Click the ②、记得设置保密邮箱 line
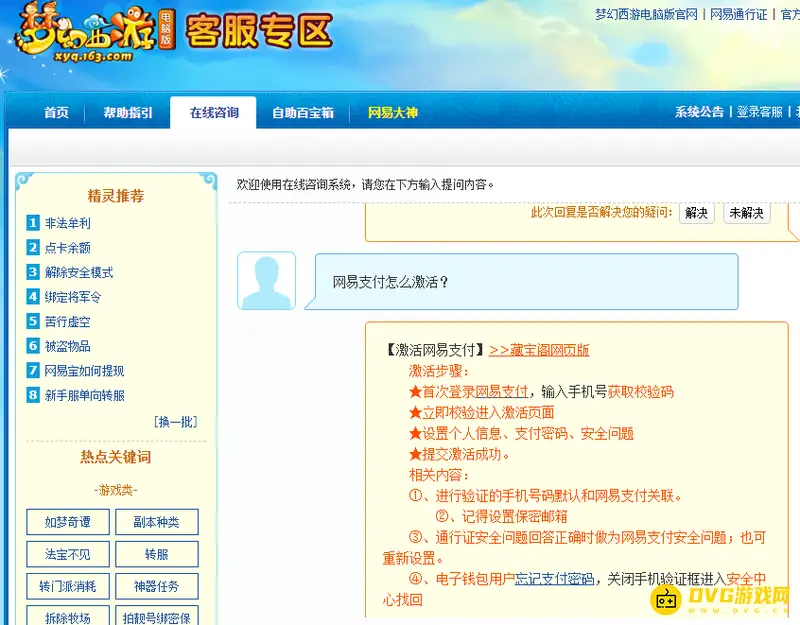 pyautogui.click(x=502, y=516)
